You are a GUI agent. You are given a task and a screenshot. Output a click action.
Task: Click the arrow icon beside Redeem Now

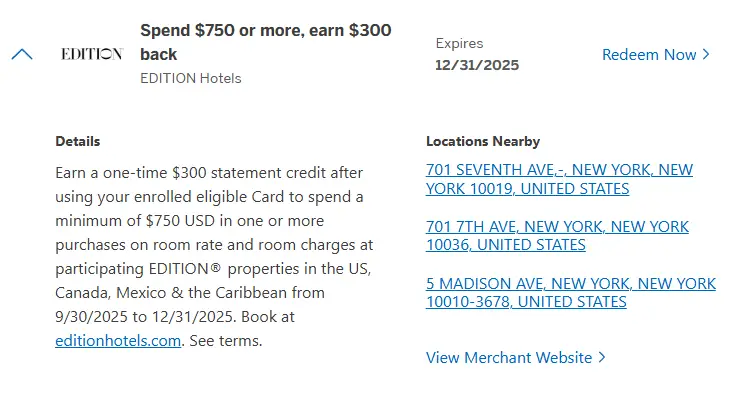pos(706,54)
